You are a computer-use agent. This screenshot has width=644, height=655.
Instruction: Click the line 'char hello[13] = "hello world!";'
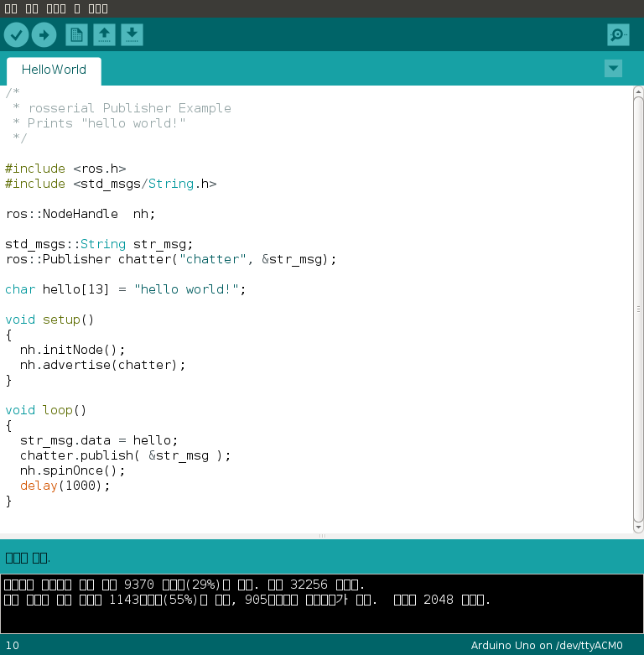tap(125, 289)
